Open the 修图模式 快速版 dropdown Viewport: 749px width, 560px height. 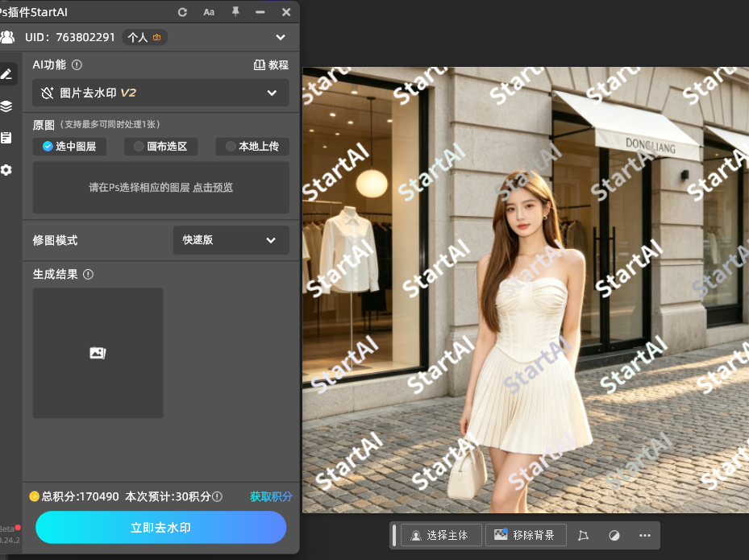point(231,239)
